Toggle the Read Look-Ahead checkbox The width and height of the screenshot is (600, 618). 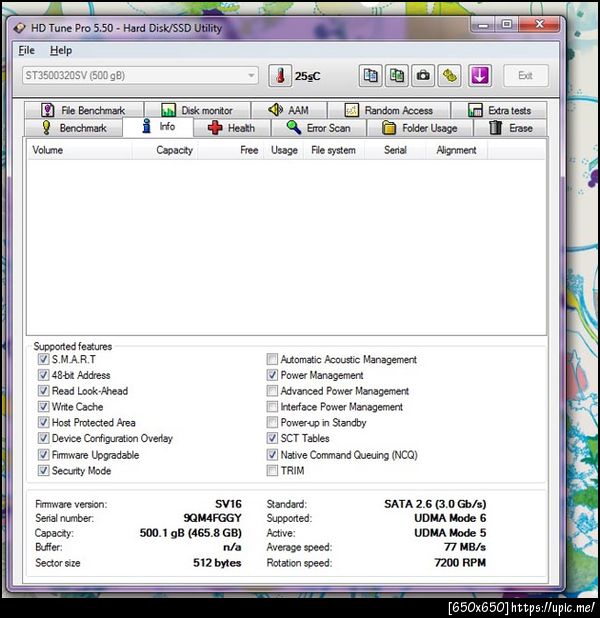(x=43, y=391)
